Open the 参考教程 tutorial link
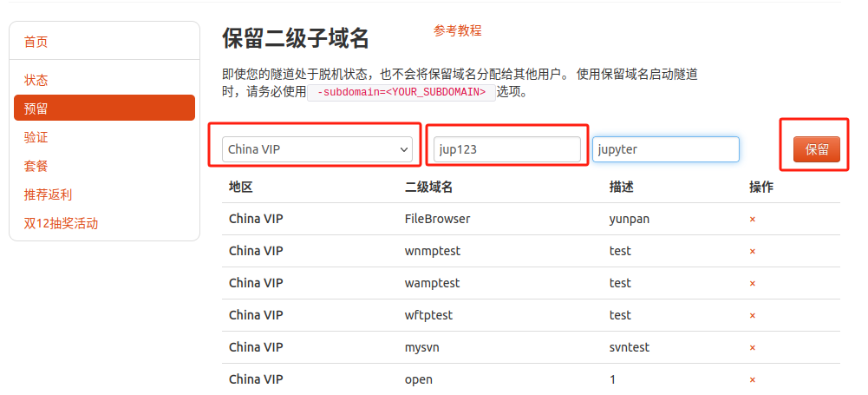 coord(457,31)
